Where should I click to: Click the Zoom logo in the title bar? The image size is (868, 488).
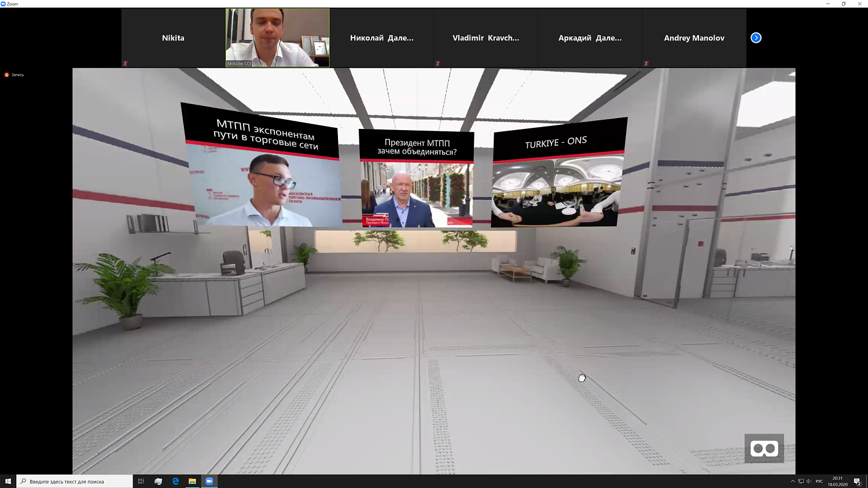(3, 3)
